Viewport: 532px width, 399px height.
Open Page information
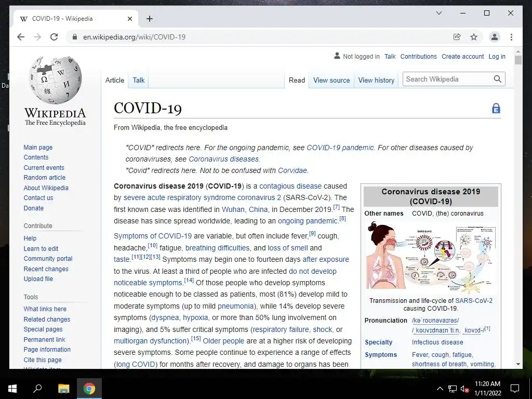coord(47,349)
